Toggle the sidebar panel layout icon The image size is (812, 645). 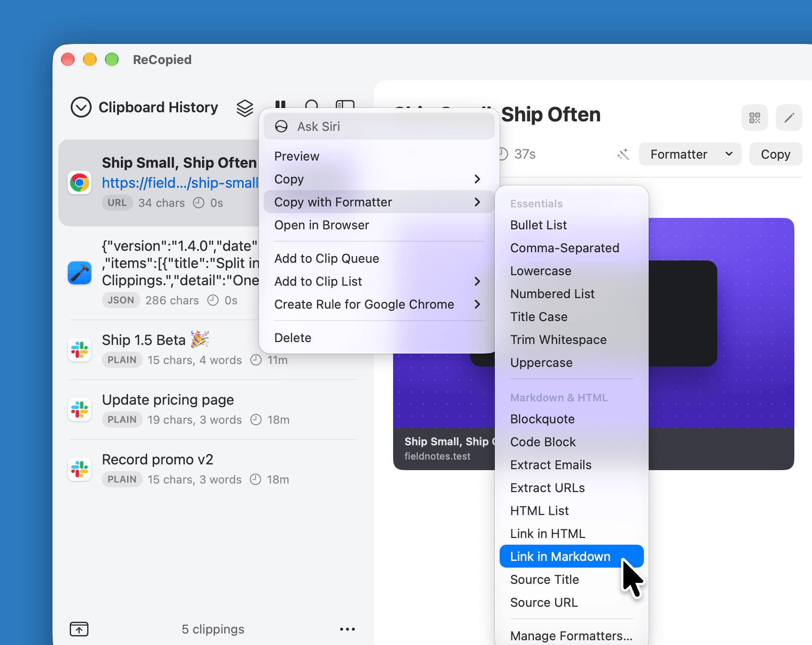(345, 105)
